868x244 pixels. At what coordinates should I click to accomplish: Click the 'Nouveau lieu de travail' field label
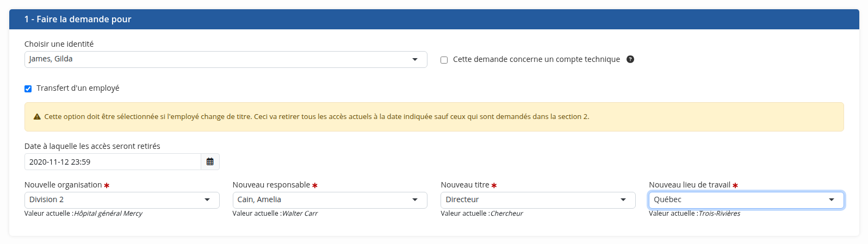pos(690,185)
